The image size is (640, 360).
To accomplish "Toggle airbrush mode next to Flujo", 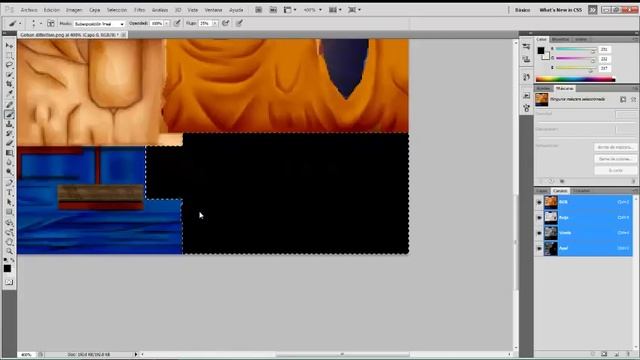I will [225, 23].
